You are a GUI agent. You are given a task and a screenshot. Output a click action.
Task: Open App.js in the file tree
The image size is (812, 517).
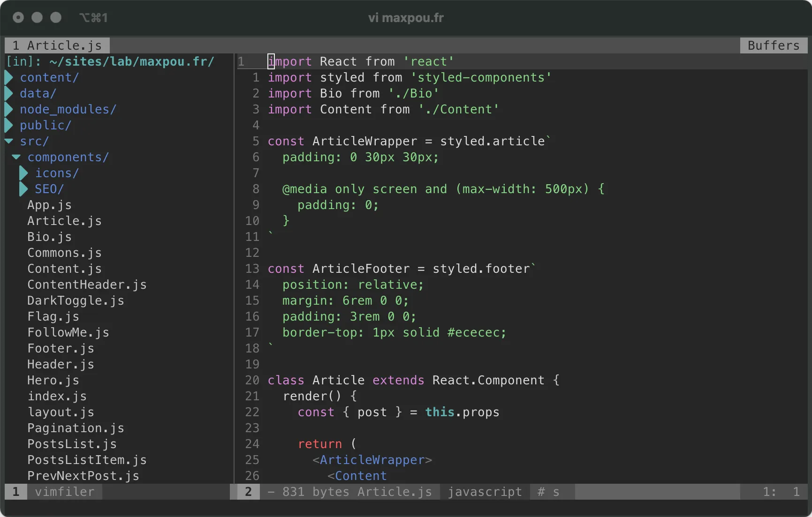pyautogui.click(x=49, y=205)
